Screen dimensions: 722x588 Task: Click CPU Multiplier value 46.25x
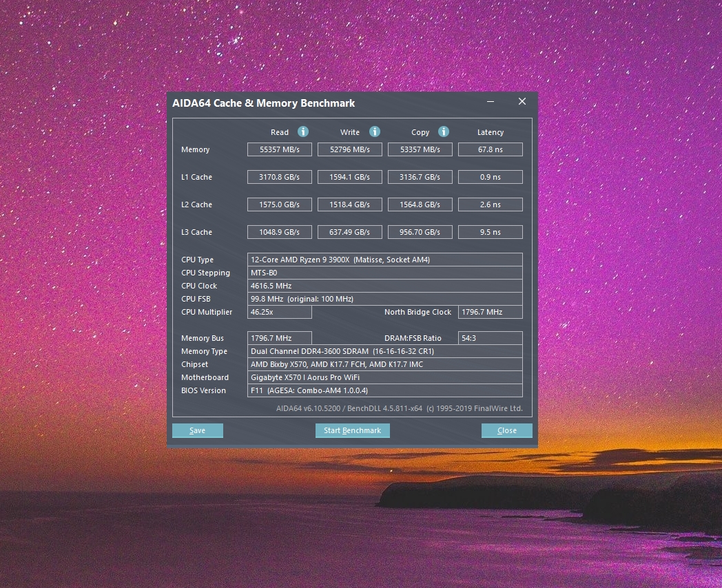[x=280, y=312]
